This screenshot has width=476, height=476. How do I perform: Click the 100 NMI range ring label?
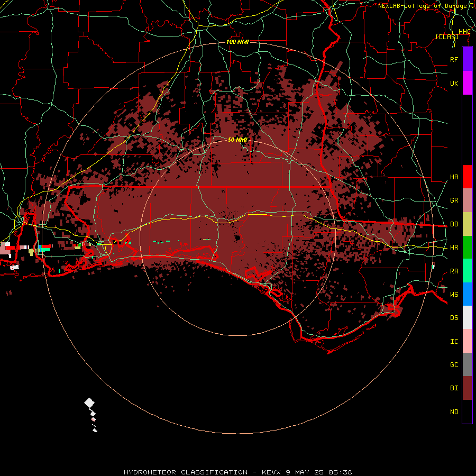(237, 42)
